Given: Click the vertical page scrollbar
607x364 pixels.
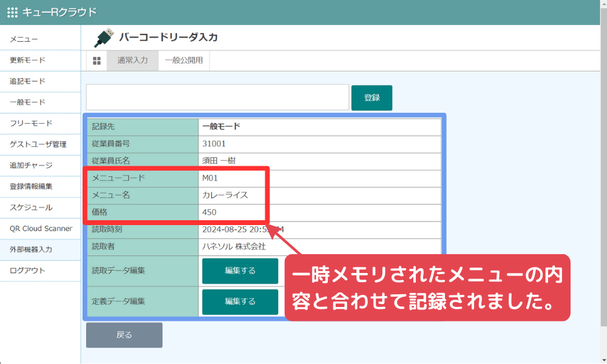Looking at the screenshot, I should click(603, 166).
